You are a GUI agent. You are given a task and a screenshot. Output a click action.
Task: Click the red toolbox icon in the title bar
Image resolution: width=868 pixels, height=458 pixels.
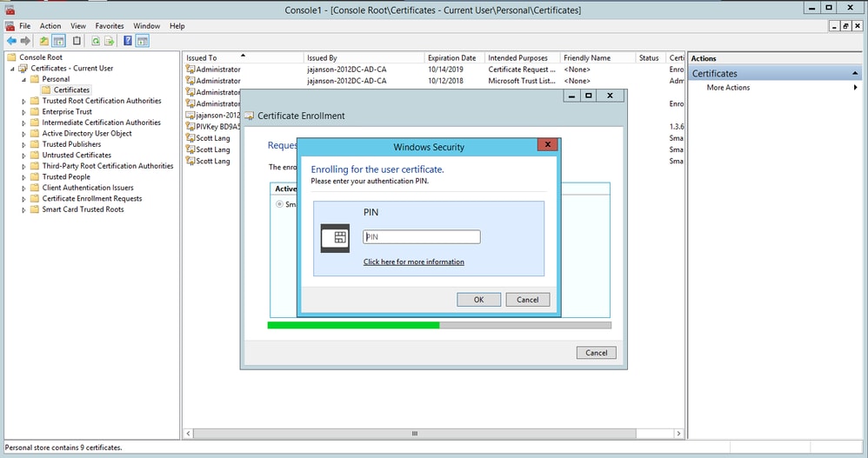point(10,10)
